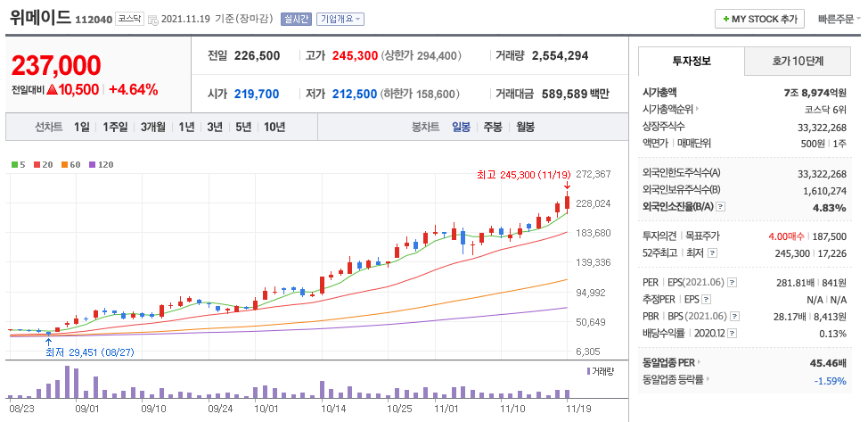Switch to the 호가10단계 tab
Screen dimensions: 868x422
pos(798,61)
